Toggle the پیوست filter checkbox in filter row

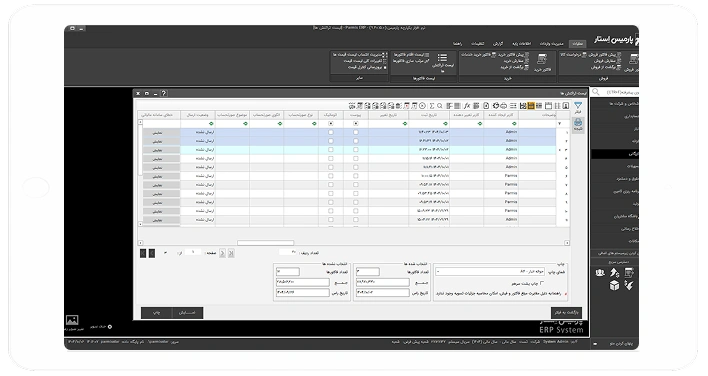[356, 124]
